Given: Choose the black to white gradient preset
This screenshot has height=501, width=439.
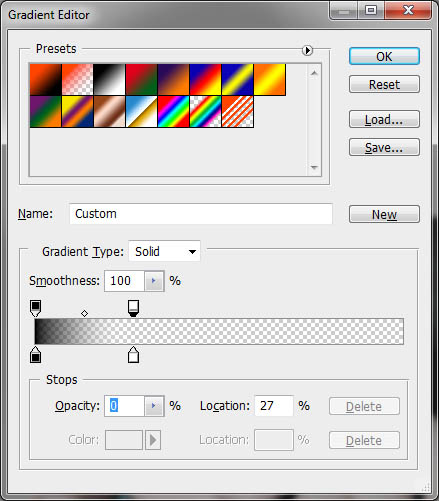Looking at the screenshot, I should click(x=109, y=80).
